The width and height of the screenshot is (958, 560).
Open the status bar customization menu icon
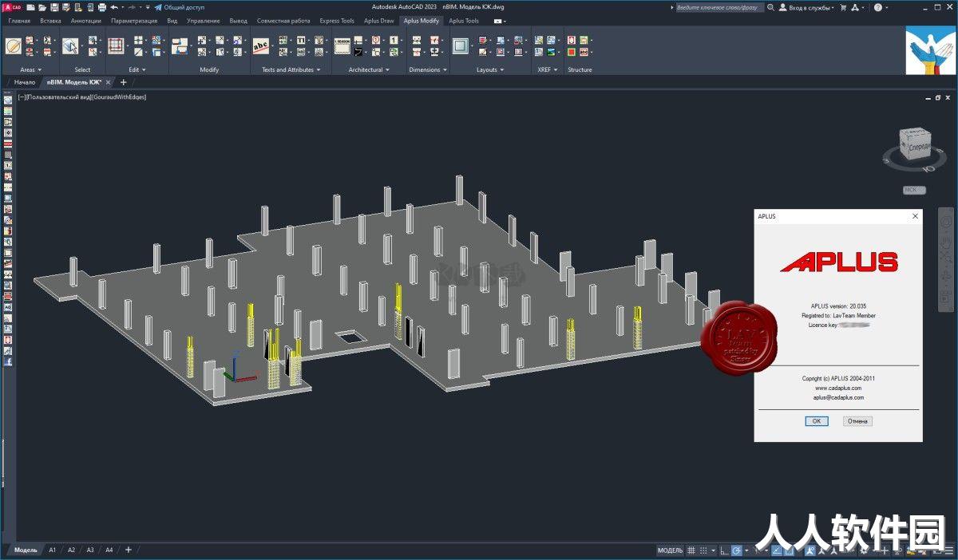[948, 550]
